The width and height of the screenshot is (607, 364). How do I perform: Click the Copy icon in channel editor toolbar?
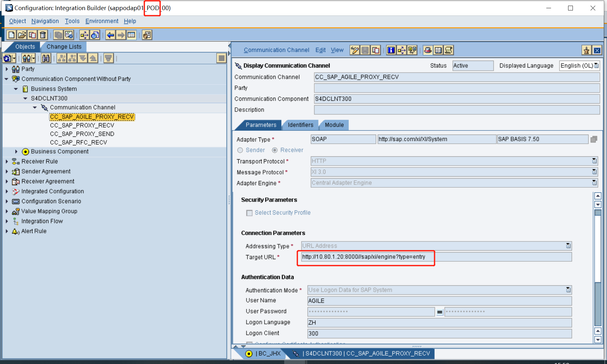(x=376, y=50)
